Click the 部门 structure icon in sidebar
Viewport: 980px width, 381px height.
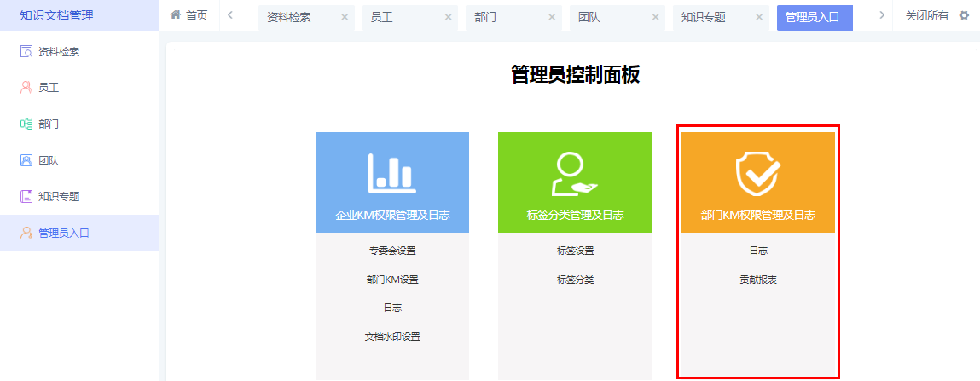click(x=26, y=124)
